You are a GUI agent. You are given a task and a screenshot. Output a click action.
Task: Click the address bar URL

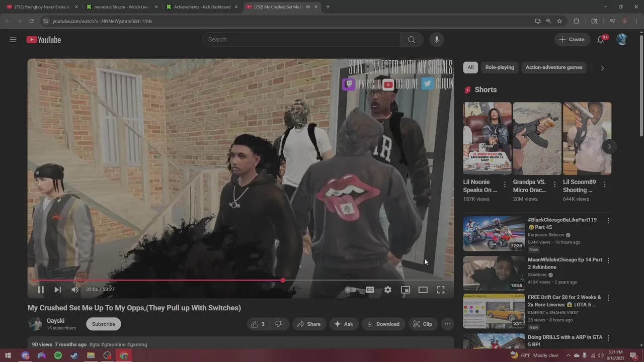(x=103, y=21)
